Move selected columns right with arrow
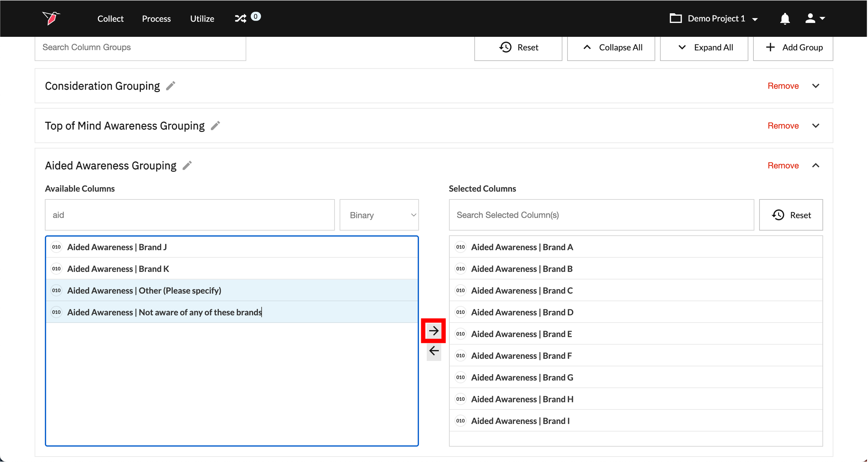The height and width of the screenshot is (462, 868). pyautogui.click(x=433, y=330)
